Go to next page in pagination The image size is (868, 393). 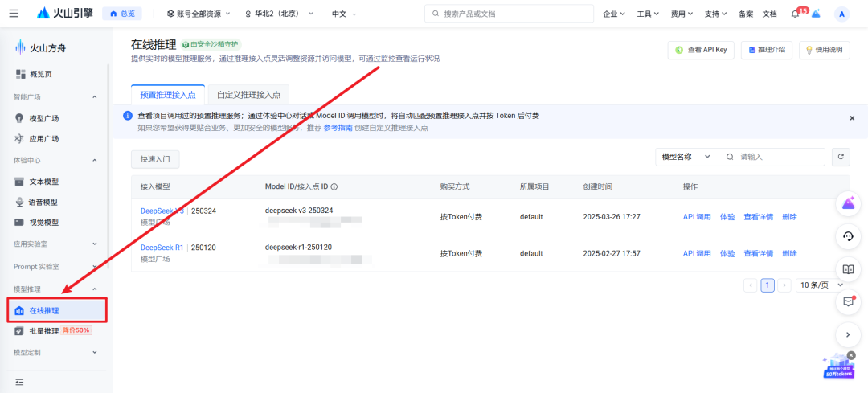click(x=784, y=285)
